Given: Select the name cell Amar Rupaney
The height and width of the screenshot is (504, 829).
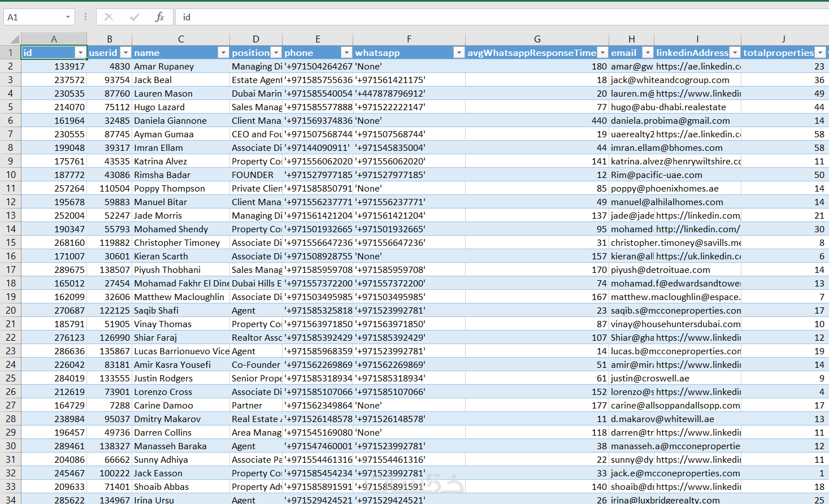Looking at the screenshot, I should coord(181,66).
